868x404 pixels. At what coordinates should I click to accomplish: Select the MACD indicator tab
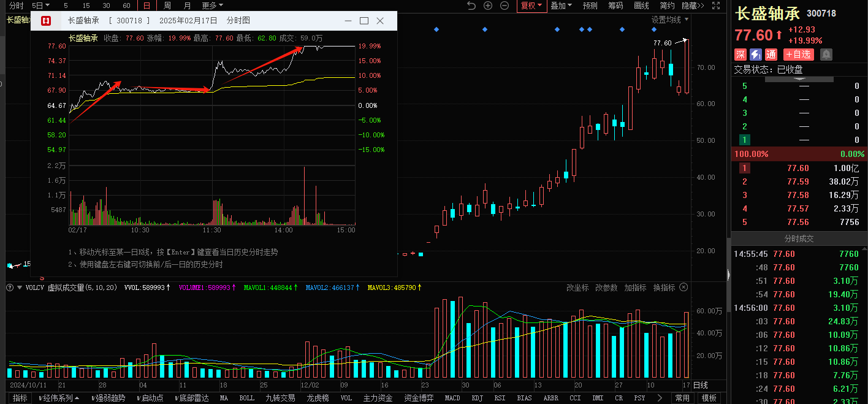click(x=452, y=398)
